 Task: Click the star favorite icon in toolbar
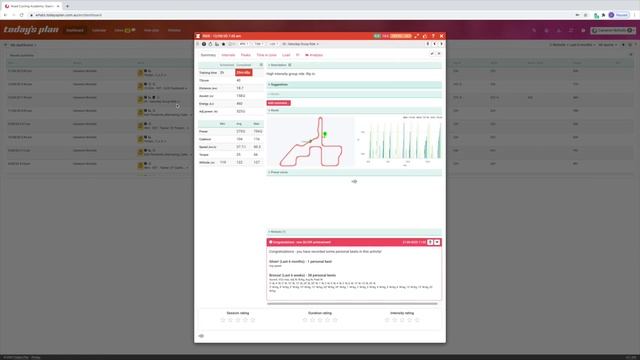[x=223, y=44]
